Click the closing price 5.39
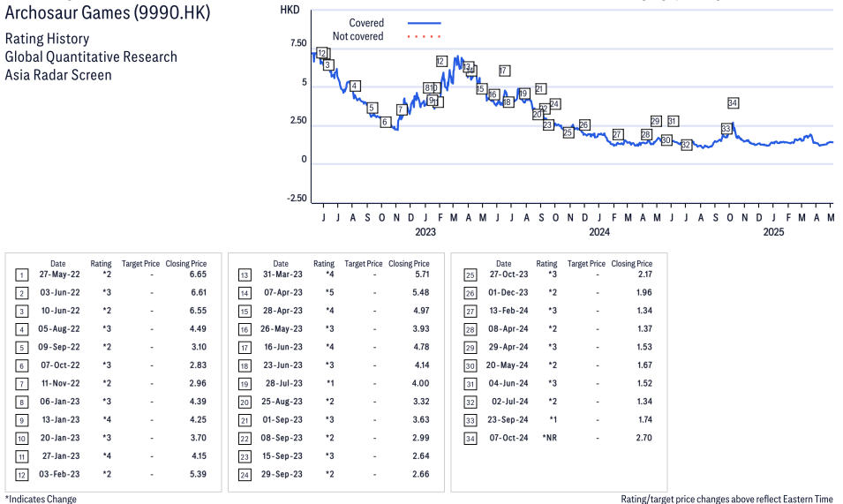Screen dimensions: 843x504 (198, 474)
